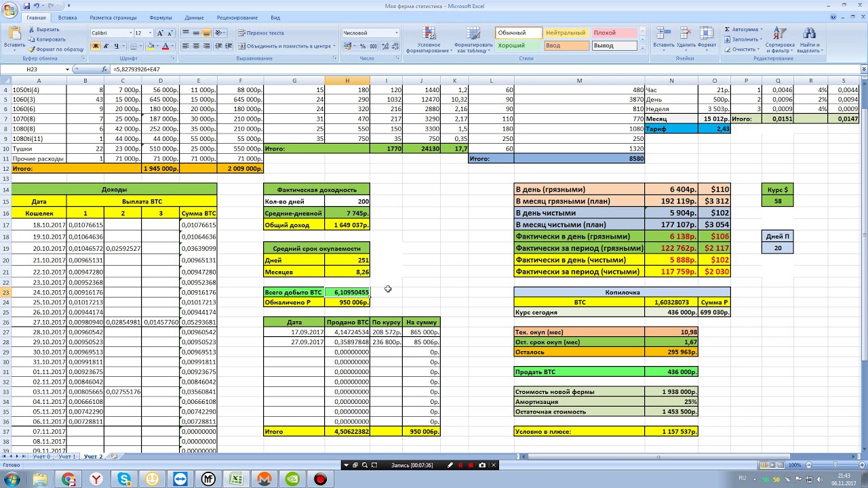Viewport: 868px width, 488px height.
Task: Apply the Плохой cell style swatch
Action: click(614, 33)
